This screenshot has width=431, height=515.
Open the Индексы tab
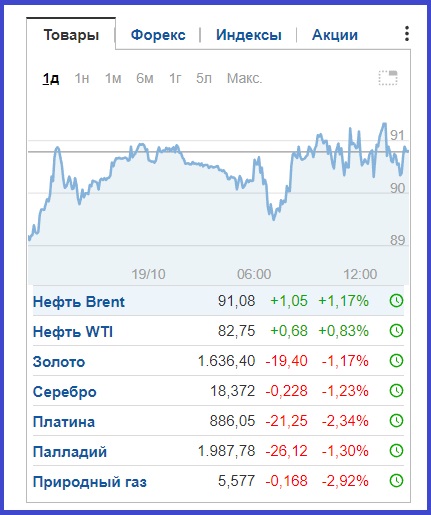[249, 35]
